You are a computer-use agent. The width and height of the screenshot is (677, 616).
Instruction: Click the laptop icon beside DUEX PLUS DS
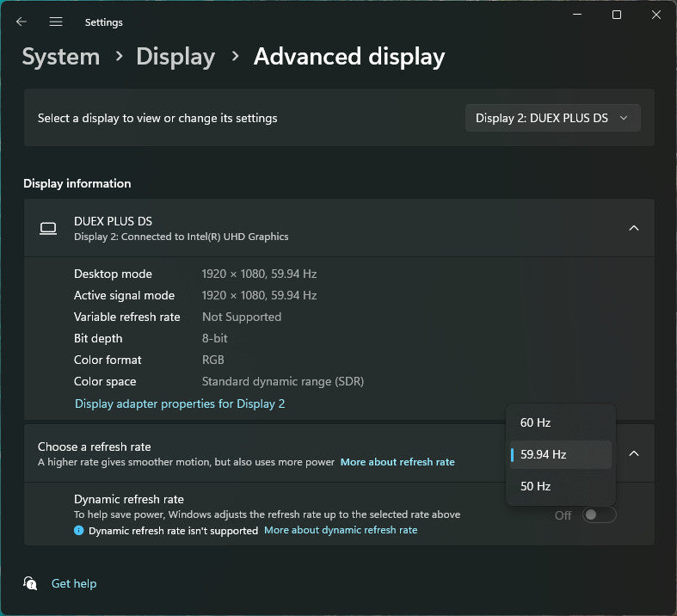click(x=48, y=228)
